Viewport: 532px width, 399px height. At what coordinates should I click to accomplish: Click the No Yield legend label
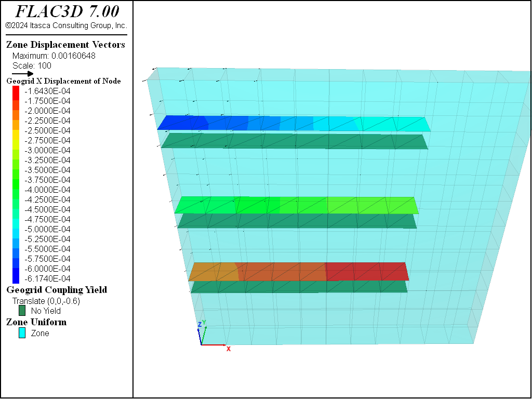(x=46, y=311)
